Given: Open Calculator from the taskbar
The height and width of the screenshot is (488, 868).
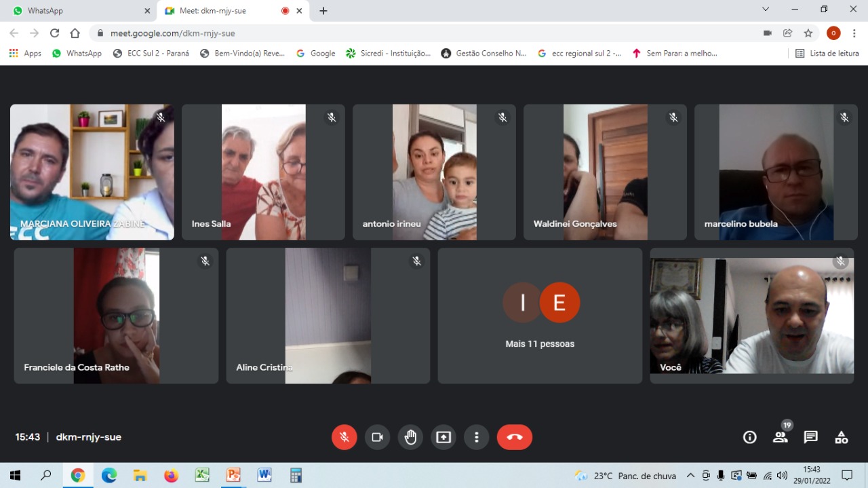Looking at the screenshot, I should point(296,476).
